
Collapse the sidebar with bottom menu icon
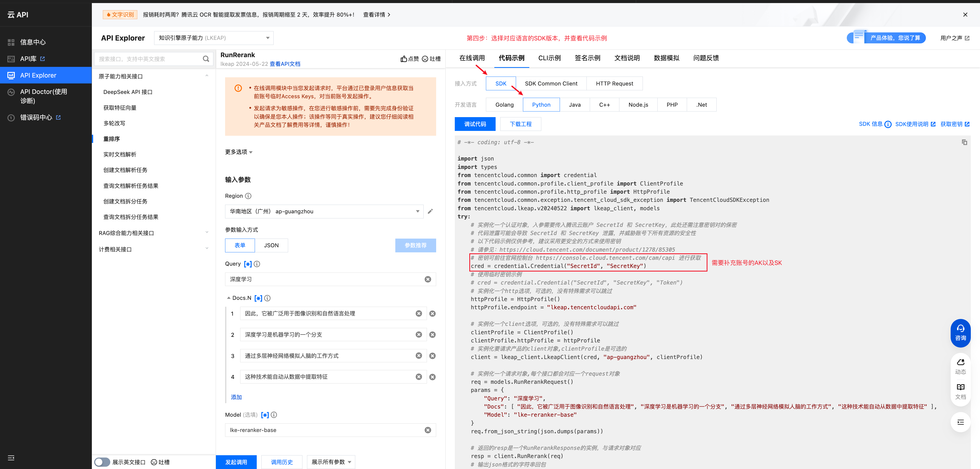pos(11,458)
